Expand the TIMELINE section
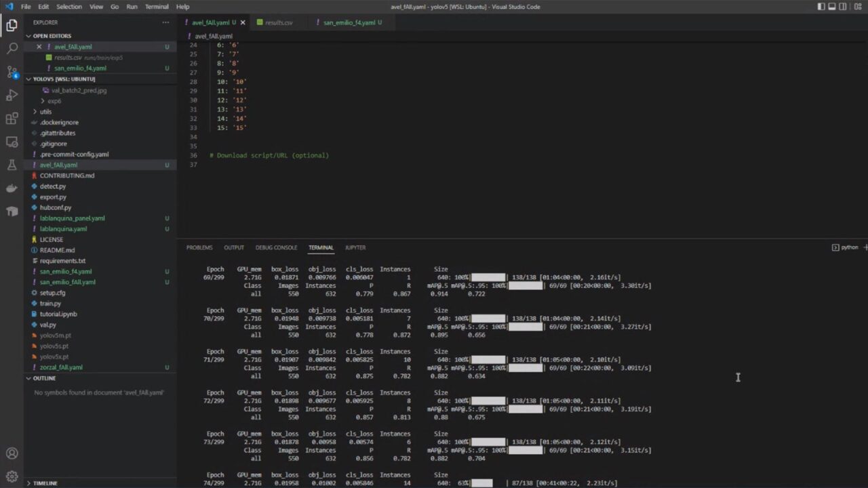Viewport: 868px width, 488px height. point(28,483)
